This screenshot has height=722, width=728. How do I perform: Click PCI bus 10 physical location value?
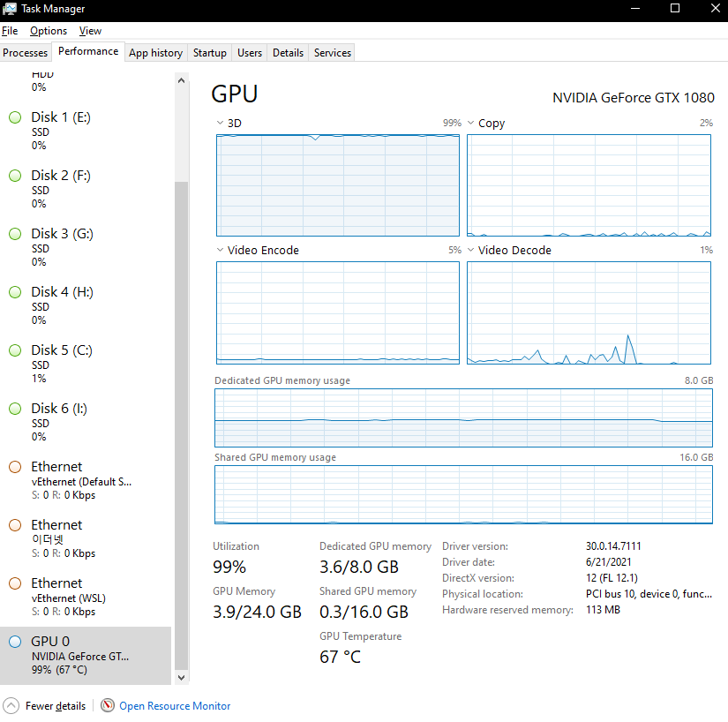point(649,594)
